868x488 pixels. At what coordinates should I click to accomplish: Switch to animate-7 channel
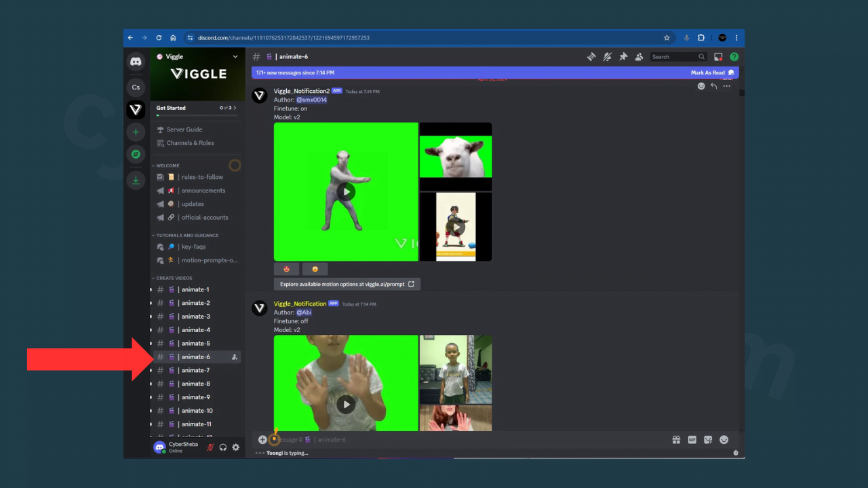point(197,370)
